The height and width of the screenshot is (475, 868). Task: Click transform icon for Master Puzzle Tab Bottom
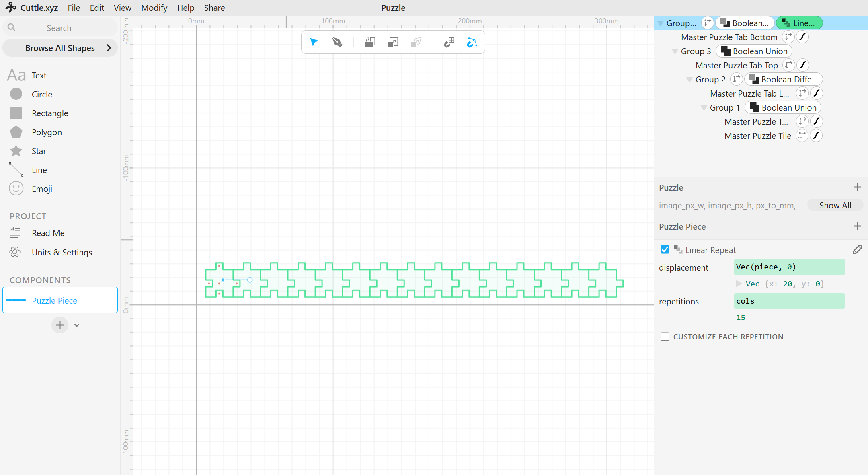coord(788,37)
